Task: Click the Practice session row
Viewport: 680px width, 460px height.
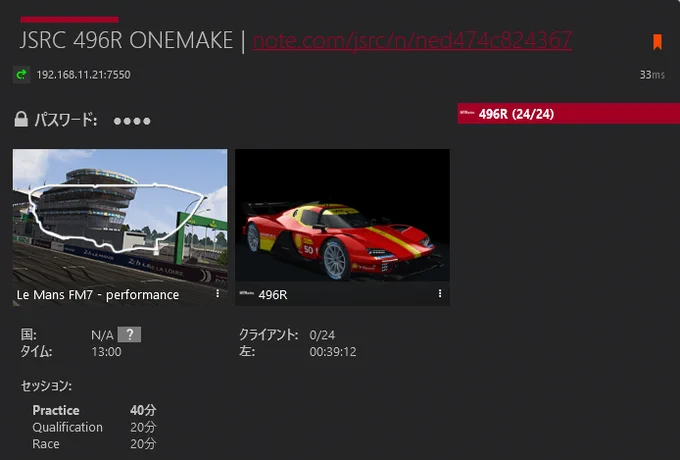Action: pos(94,410)
